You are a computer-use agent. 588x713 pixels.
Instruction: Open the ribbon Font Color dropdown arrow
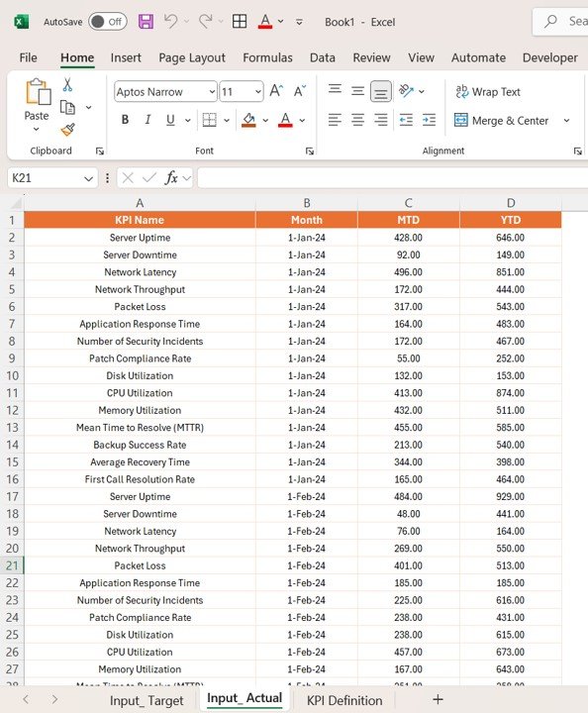coord(302,120)
